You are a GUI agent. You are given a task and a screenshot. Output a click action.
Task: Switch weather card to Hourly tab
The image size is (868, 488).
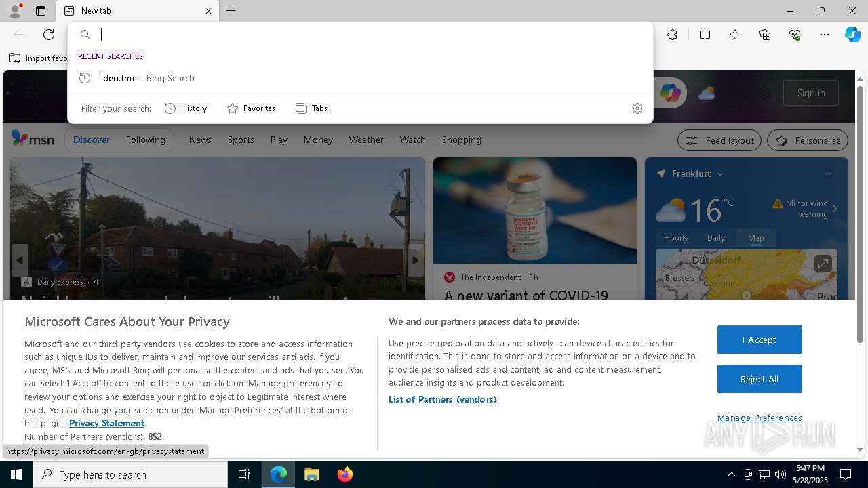pos(676,238)
